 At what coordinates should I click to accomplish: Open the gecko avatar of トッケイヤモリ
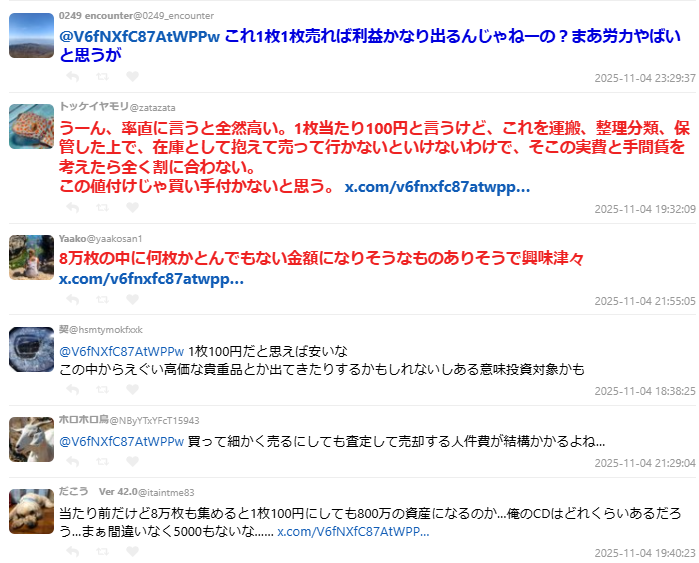pos(31,127)
